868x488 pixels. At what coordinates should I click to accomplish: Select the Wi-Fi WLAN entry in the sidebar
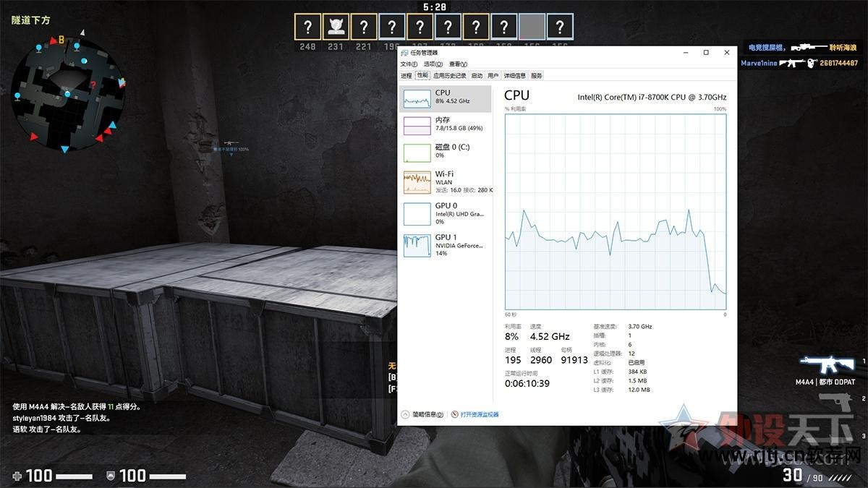(x=446, y=182)
